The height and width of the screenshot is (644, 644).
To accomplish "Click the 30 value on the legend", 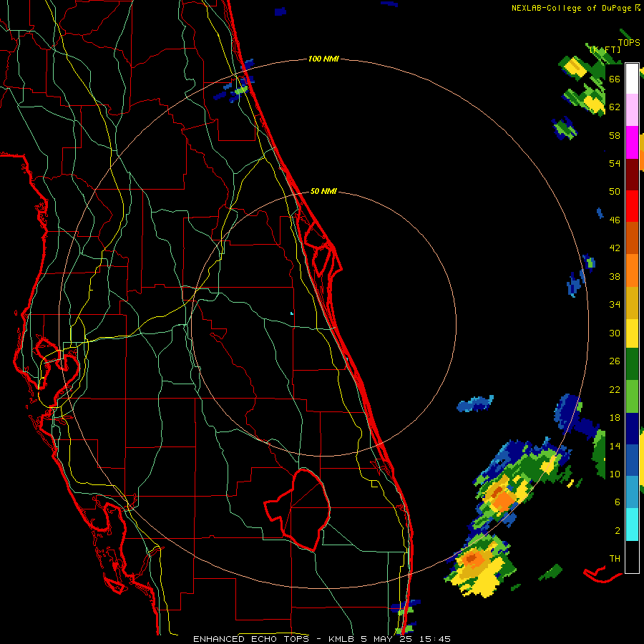I will click(x=615, y=333).
